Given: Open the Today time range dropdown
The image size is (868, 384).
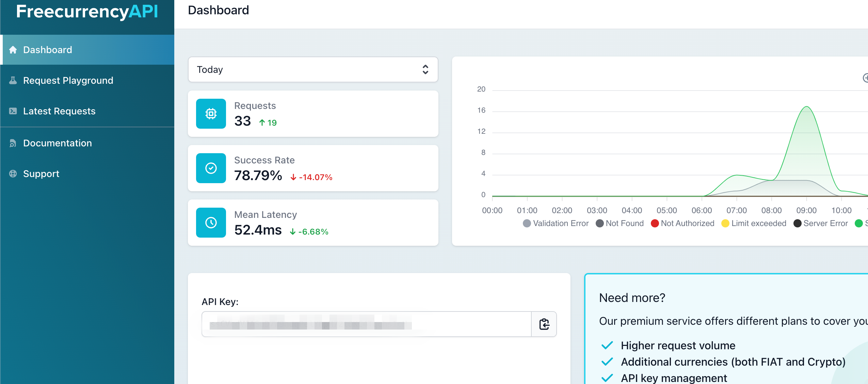Looking at the screenshot, I should [313, 69].
